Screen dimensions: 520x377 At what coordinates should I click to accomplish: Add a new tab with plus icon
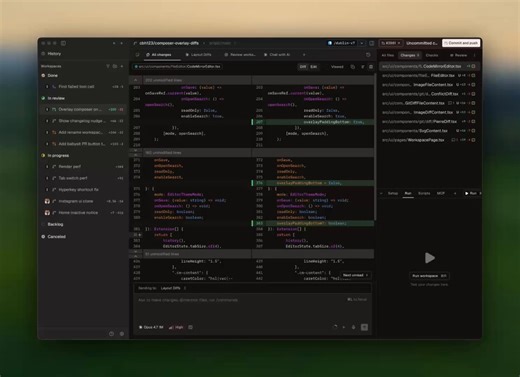(304, 55)
